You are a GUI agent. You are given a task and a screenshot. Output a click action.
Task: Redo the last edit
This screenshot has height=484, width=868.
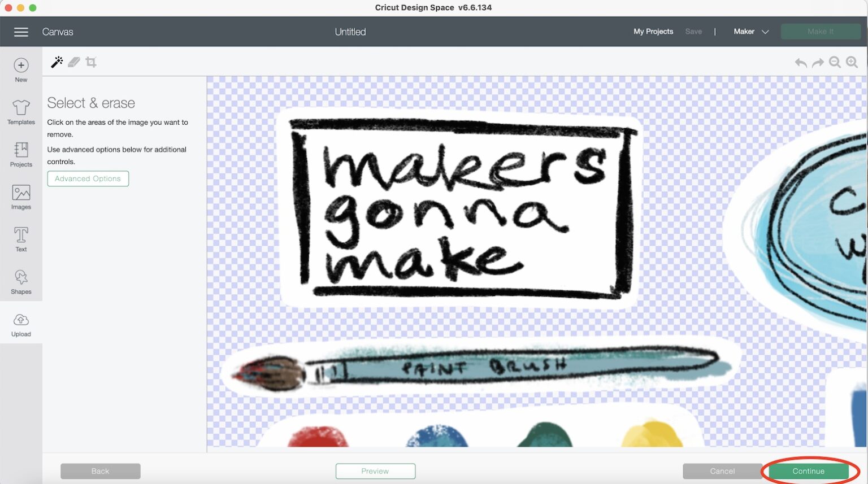[818, 62]
